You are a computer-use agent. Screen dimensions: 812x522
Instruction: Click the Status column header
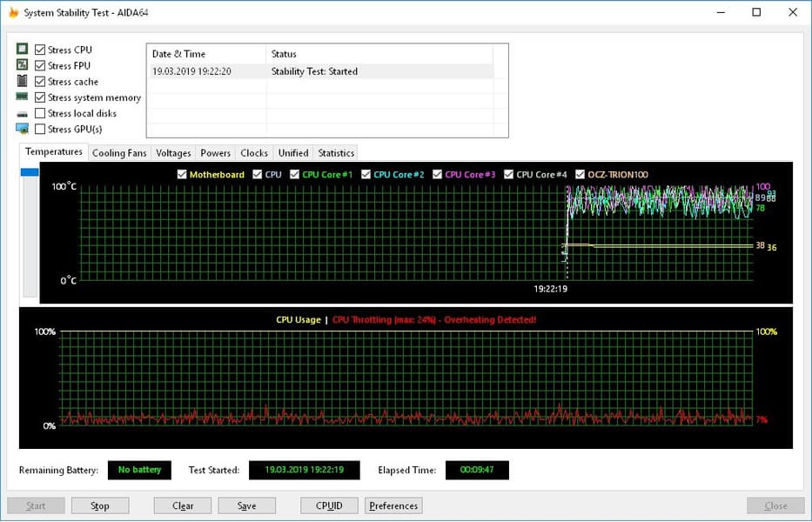379,54
